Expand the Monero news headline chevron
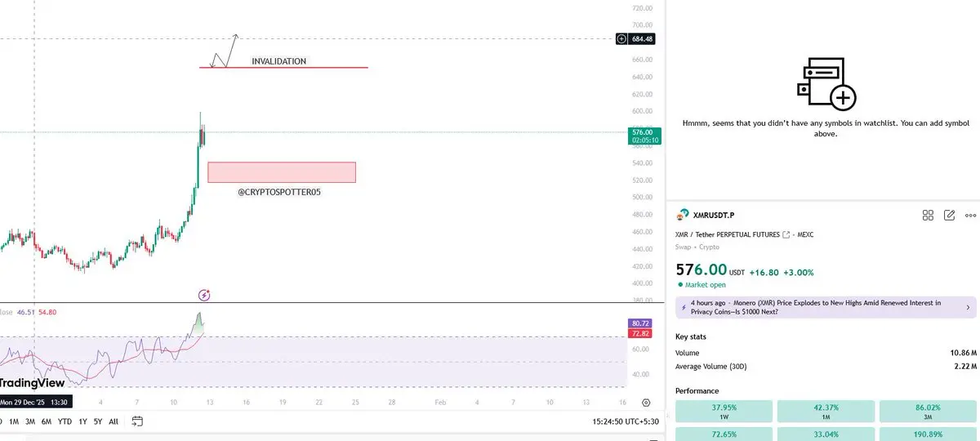 tap(969, 308)
